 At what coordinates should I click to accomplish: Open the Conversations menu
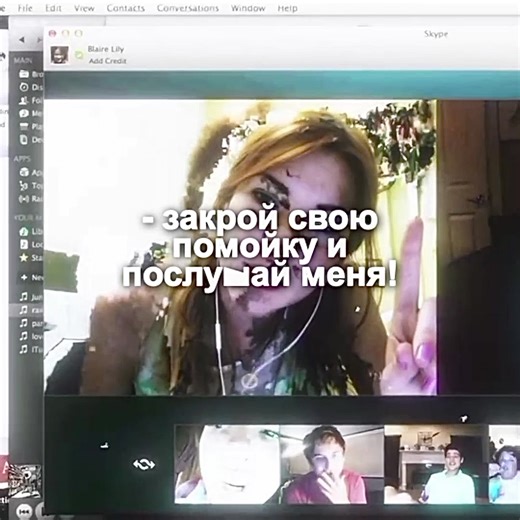188,8
